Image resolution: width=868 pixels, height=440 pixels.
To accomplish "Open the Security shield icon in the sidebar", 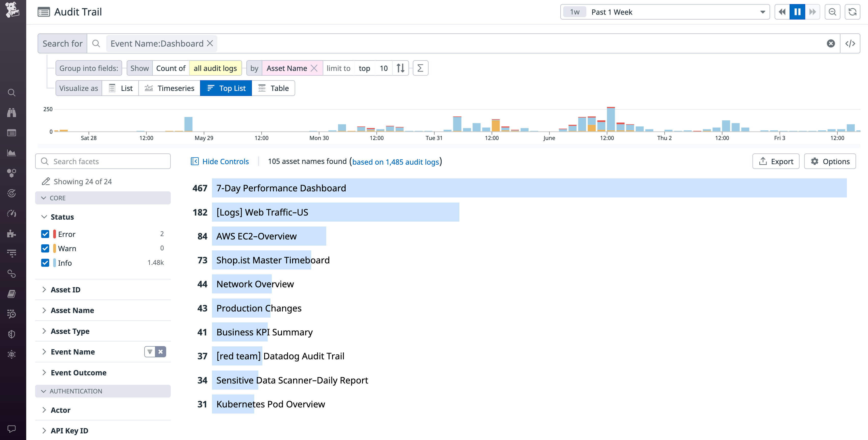I will (12, 334).
